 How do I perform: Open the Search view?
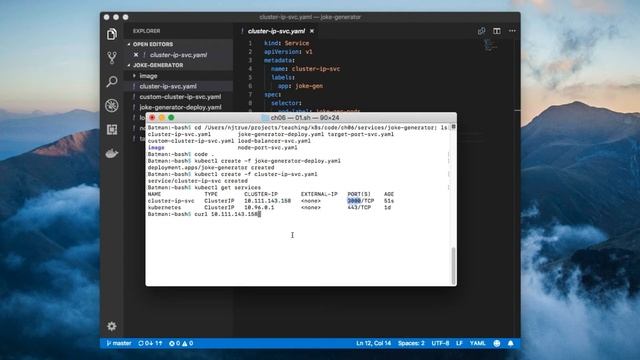112,82
